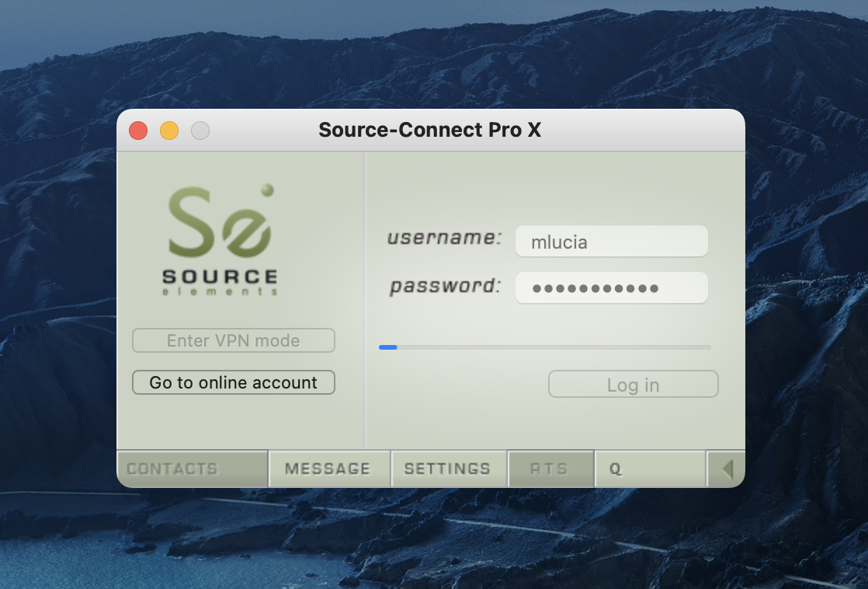Focus the username field containing mlucia
Screen dimensions: 868x589
(x=611, y=242)
